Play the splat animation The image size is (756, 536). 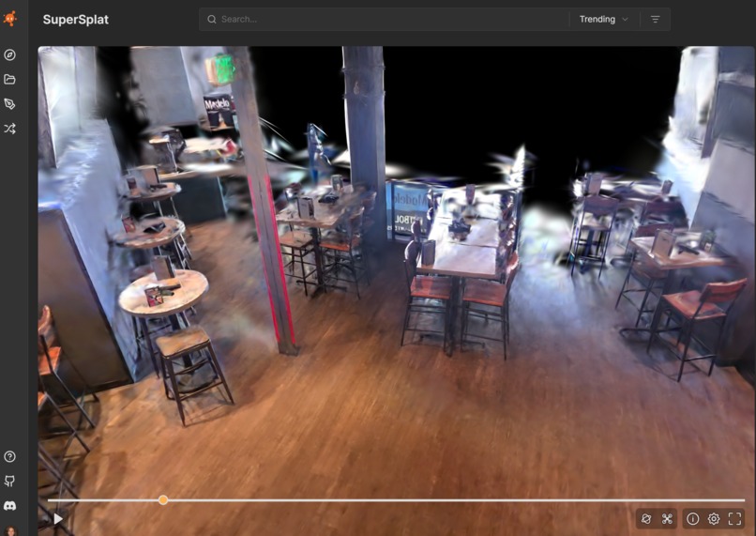(58, 519)
